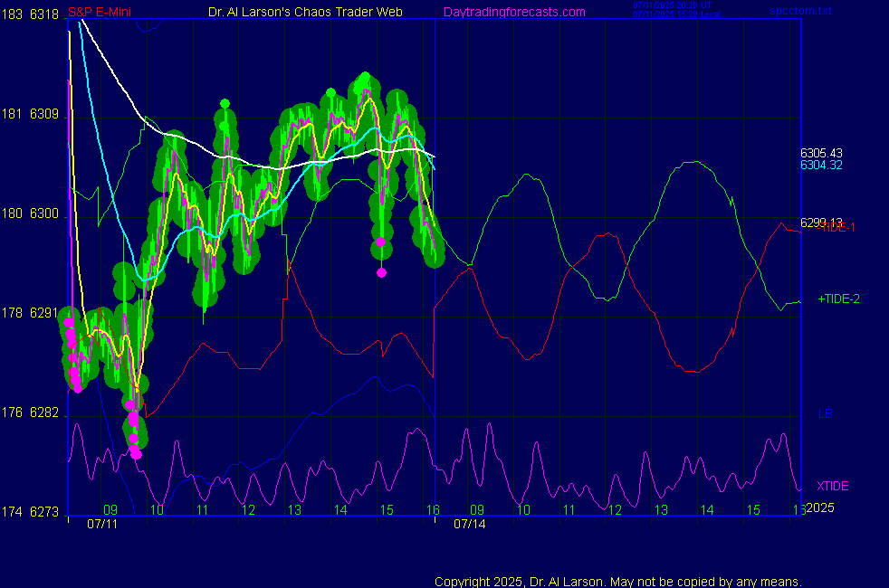Click the copyright notice text
Image resolution: width=889 pixels, height=588 pixels.
pos(618,582)
